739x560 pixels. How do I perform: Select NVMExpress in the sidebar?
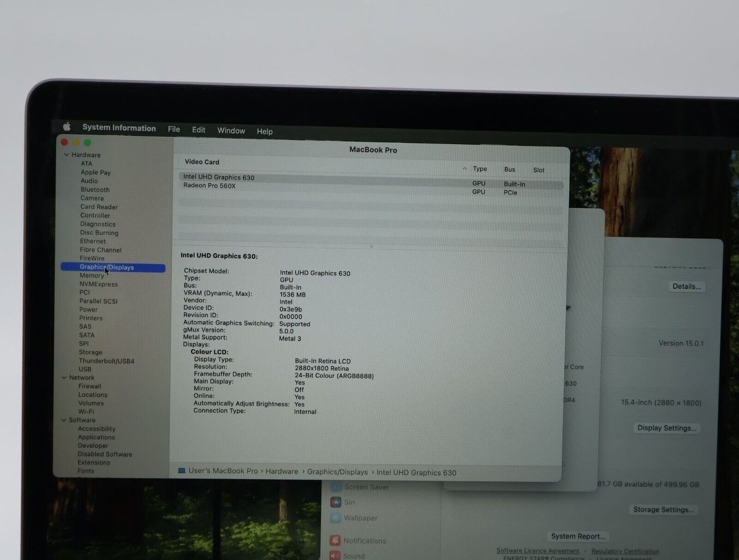[x=99, y=284]
